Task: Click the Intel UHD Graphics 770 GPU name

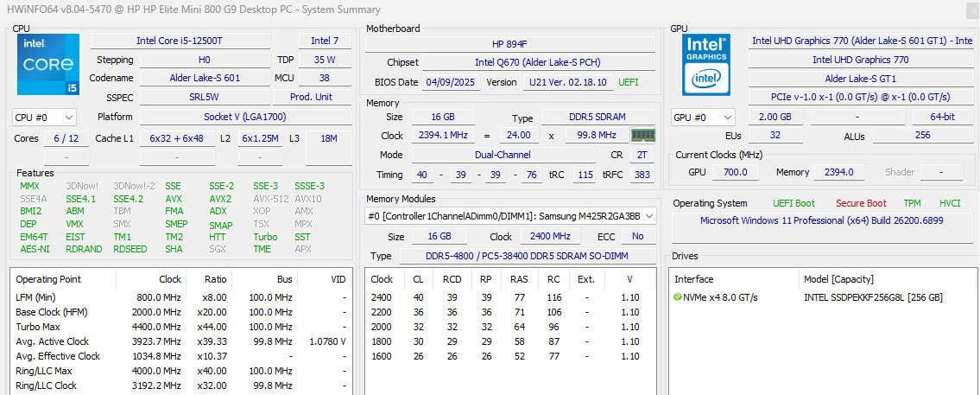Action: click(x=862, y=61)
